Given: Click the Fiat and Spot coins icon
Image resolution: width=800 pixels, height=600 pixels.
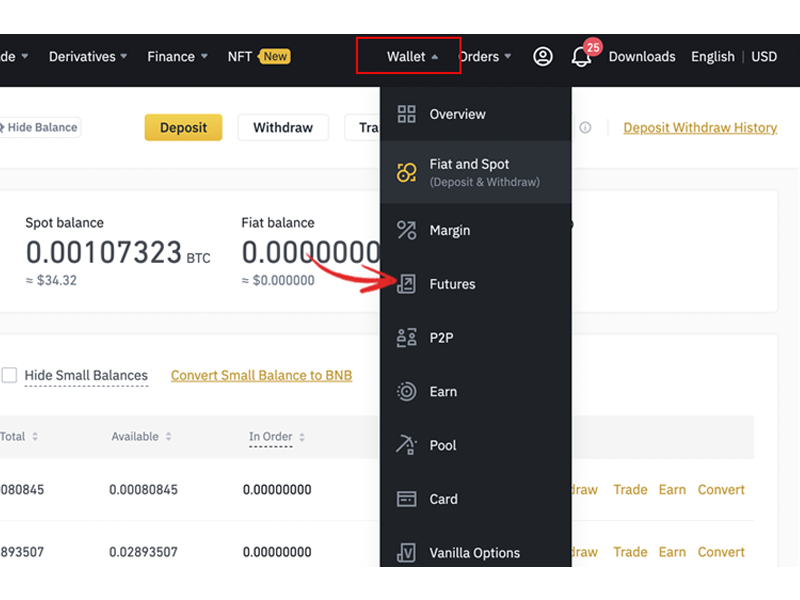Looking at the screenshot, I should 407,172.
